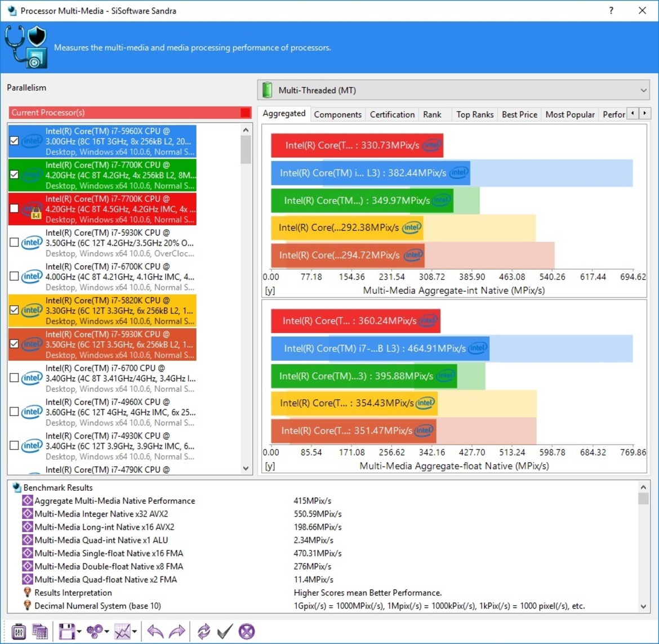Viewport: 659px width, 644px height.
Task: Check the i7-4930K processor checkbox
Action: click(x=14, y=445)
